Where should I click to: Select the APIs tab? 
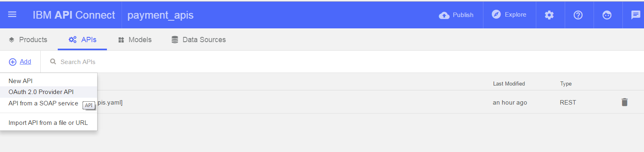point(83,40)
